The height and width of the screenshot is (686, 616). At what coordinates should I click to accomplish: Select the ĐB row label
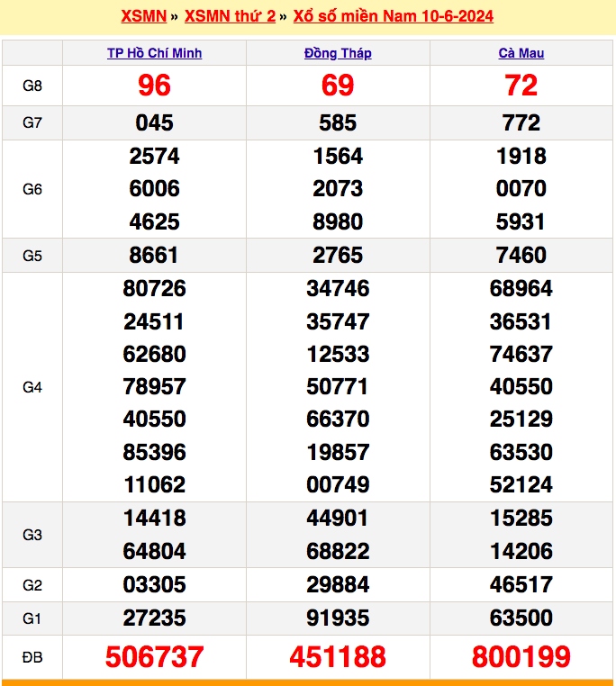coord(32,657)
